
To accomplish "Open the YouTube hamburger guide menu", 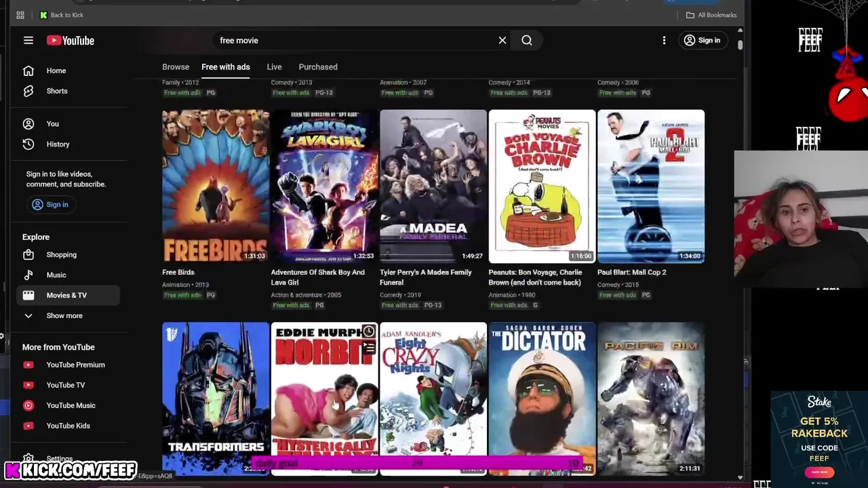I will [28, 41].
